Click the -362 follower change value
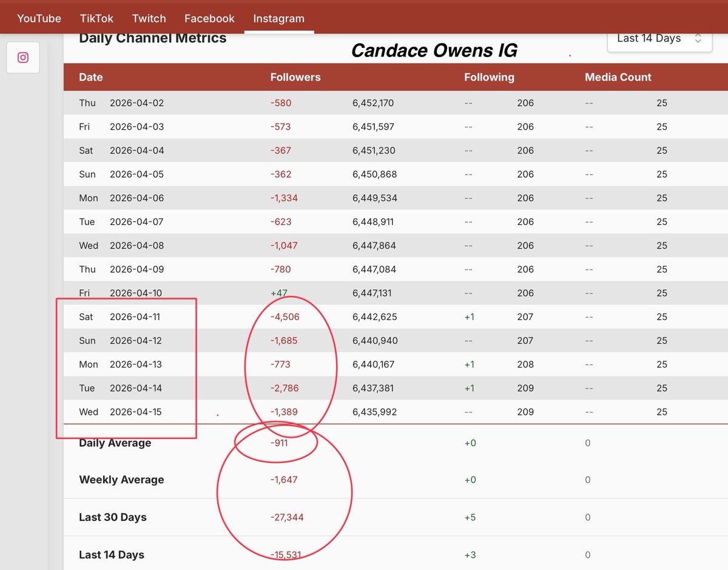Viewport: 728px width, 570px height. (x=281, y=174)
